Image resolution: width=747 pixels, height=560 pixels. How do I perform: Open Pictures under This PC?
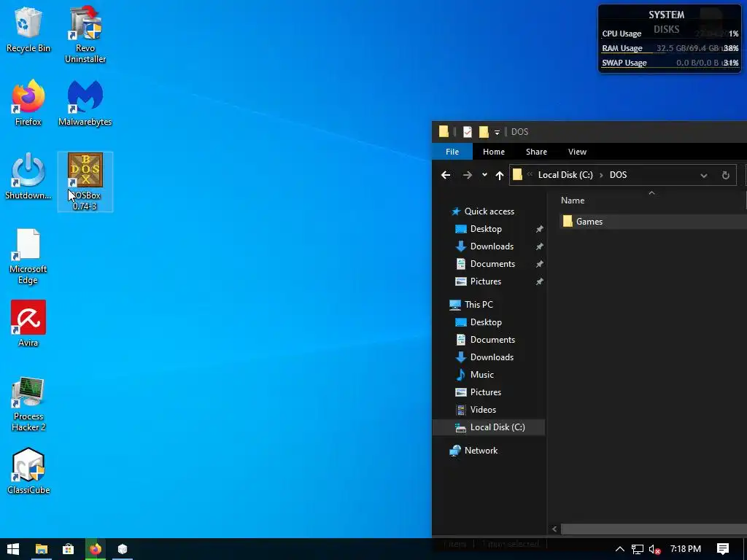coord(485,392)
